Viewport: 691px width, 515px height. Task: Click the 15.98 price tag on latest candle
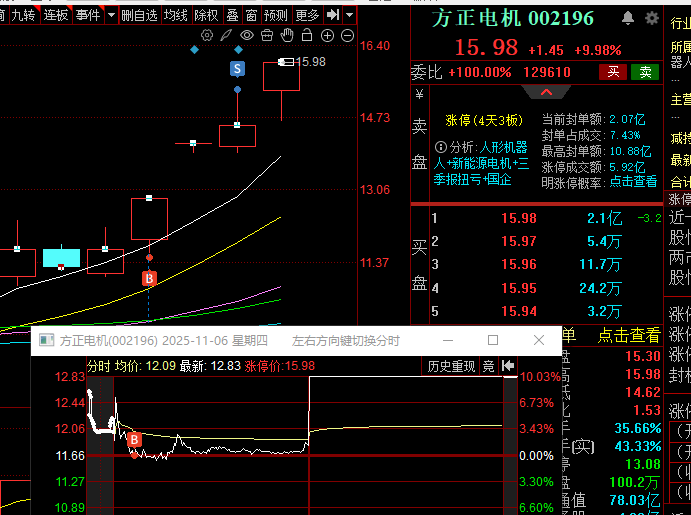(310, 62)
